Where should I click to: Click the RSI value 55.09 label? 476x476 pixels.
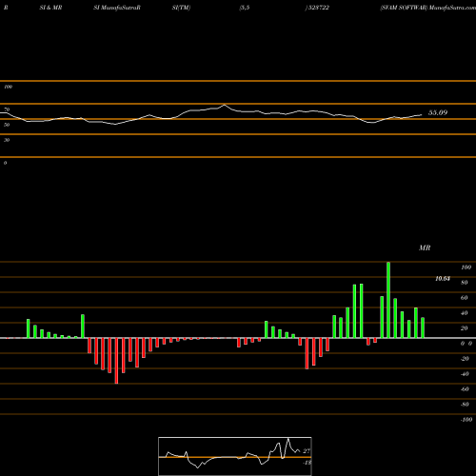tap(438, 112)
